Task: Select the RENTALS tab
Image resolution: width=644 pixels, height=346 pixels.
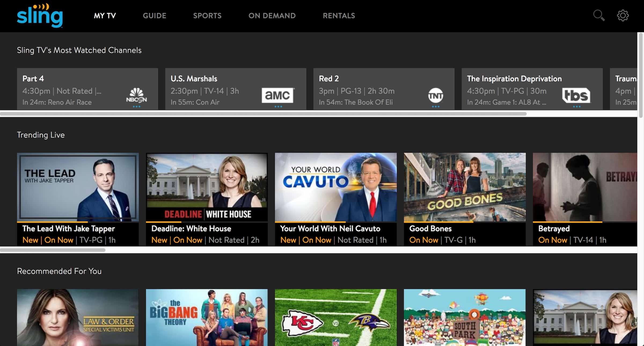Action: point(339,16)
